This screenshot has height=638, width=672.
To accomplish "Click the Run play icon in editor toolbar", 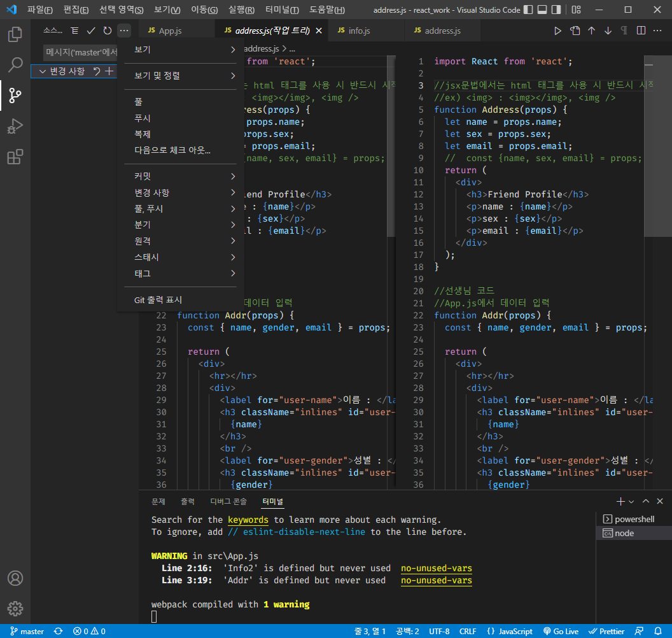I will tap(557, 31).
